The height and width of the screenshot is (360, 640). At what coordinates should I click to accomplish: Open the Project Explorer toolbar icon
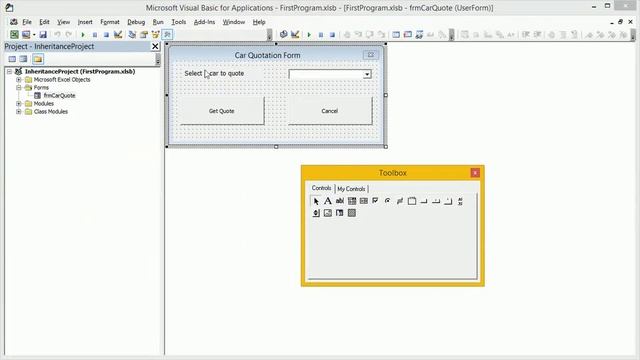[x=132, y=35]
